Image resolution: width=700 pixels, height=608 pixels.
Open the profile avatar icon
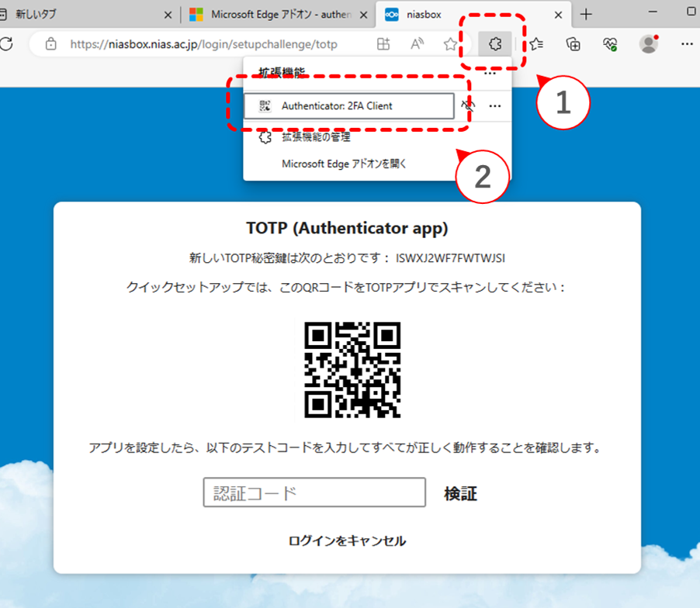coord(649,43)
